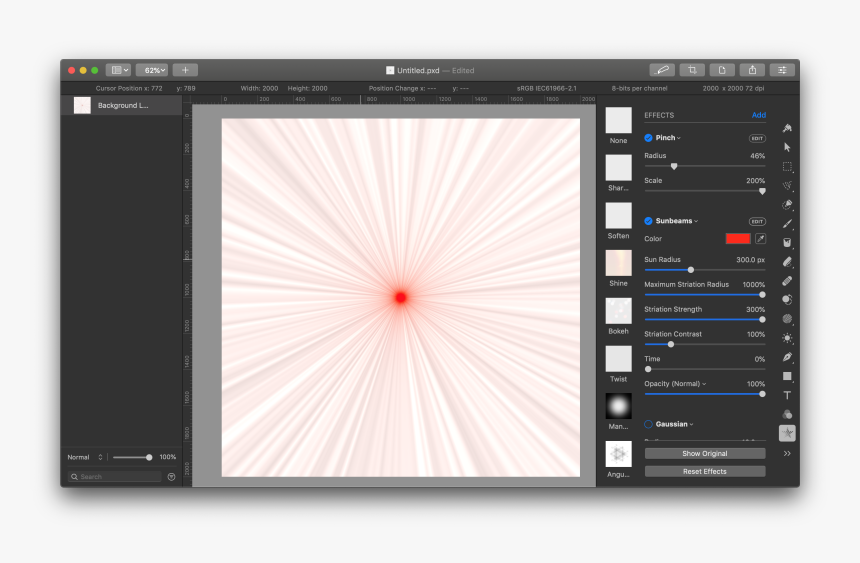The width and height of the screenshot is (860, 563).
Task: Open the layer blend mode Normal dropdown
Action: coord(85,457)
